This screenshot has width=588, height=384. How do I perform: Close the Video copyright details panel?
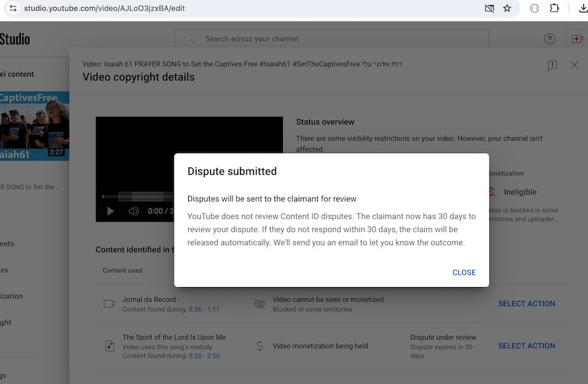[x=574, y=65]
